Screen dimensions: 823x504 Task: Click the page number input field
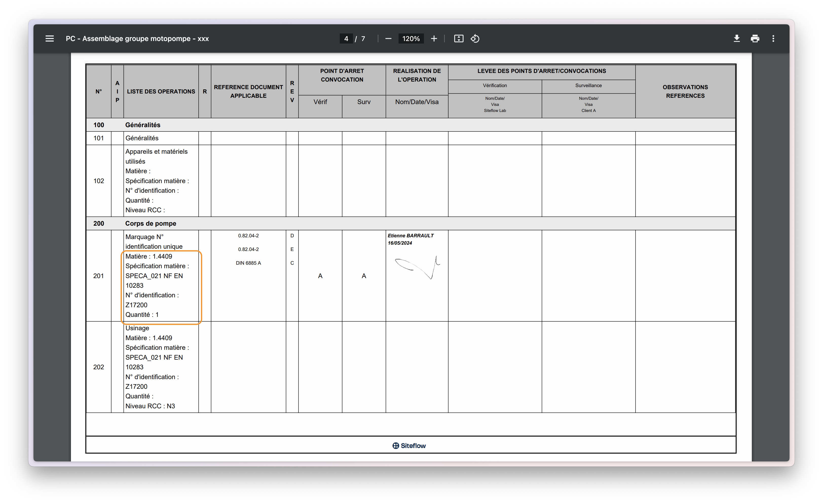coord(346,39)
